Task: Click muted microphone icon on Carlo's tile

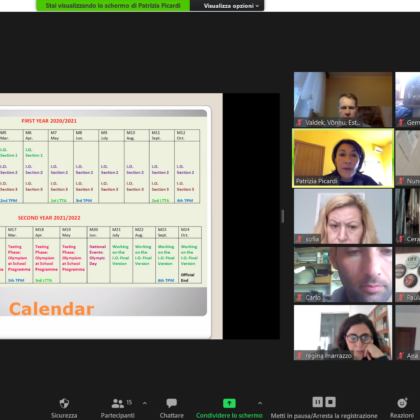Action: 300,297
